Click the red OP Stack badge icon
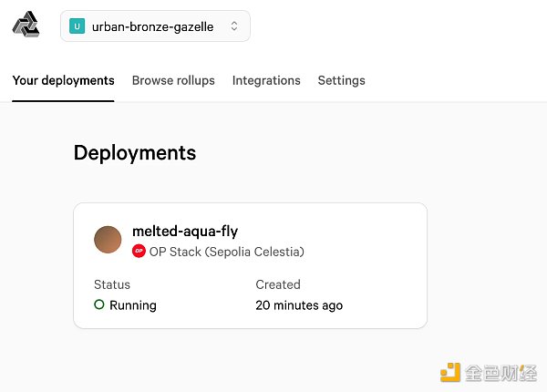547x392 pixels. click(139, 251)
